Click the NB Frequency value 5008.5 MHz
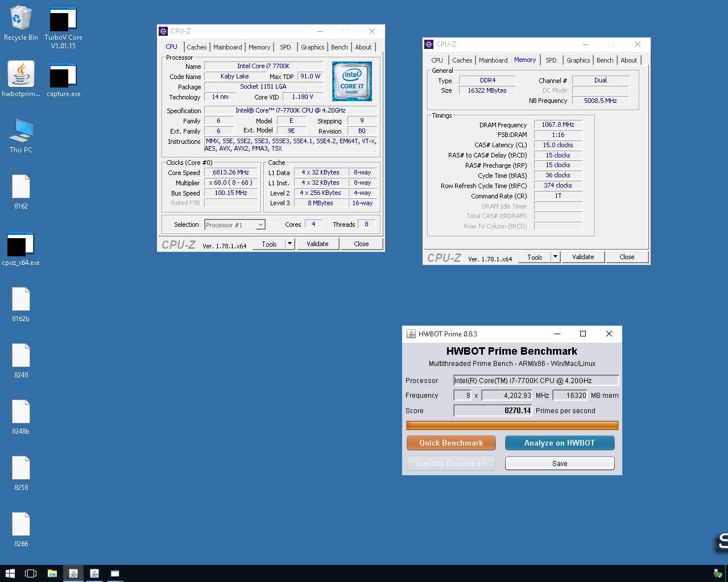The width and height of the screenshot is (728, 582). coord(601,101)
